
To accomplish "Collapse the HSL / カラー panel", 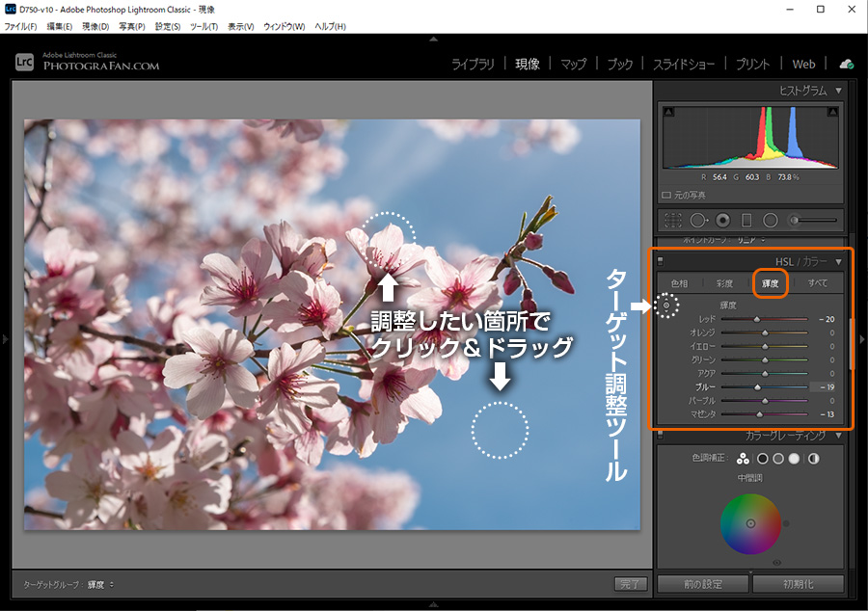I will (x=839, y=261).
